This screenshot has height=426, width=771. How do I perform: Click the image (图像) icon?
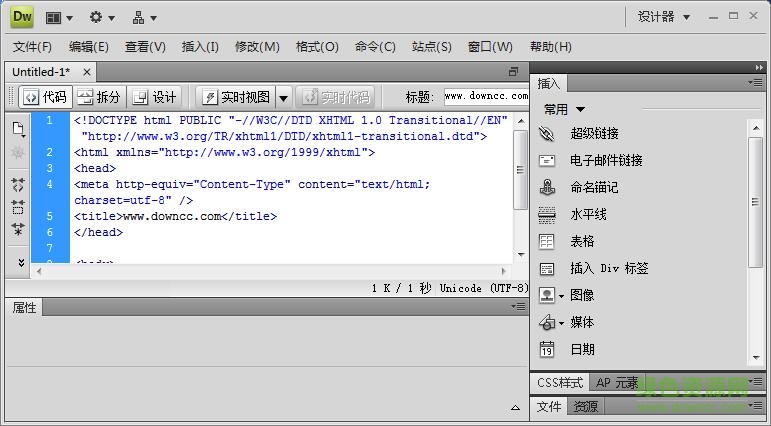[x=547, y=295]
